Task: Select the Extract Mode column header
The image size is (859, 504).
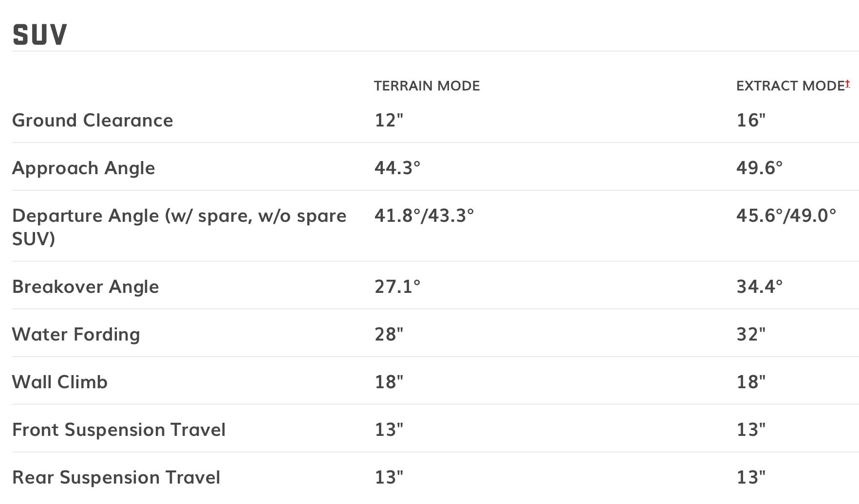Action: coord(790,86)
